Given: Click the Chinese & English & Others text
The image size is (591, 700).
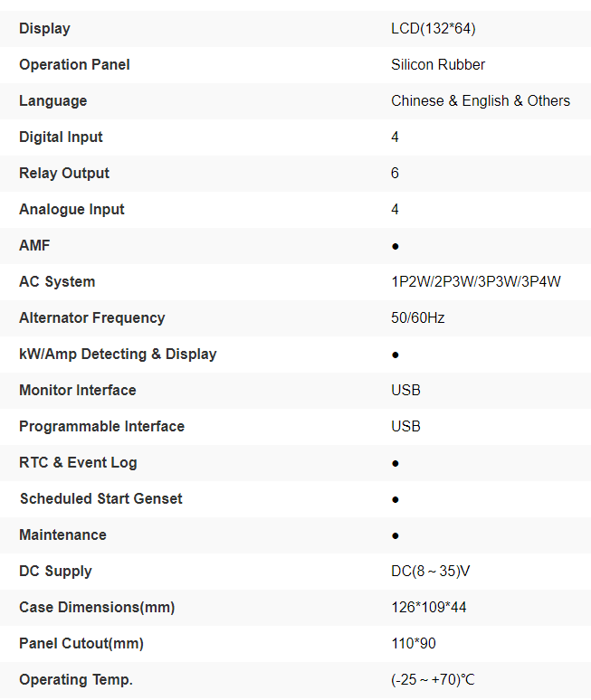Looking at the screenshot, I should point(481,101).
